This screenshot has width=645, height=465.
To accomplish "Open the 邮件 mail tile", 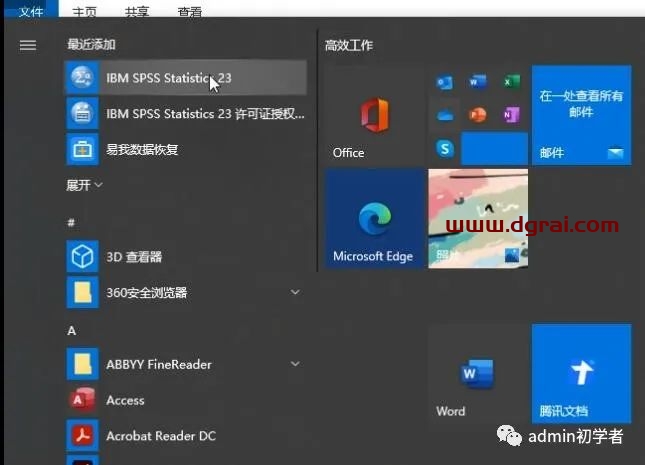I will (581, 115).
